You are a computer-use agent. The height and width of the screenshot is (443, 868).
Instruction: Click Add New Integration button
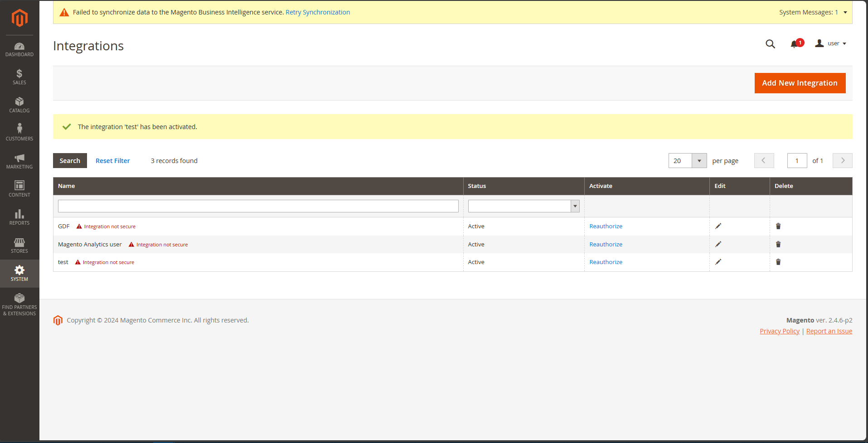[x=800, y=83]
